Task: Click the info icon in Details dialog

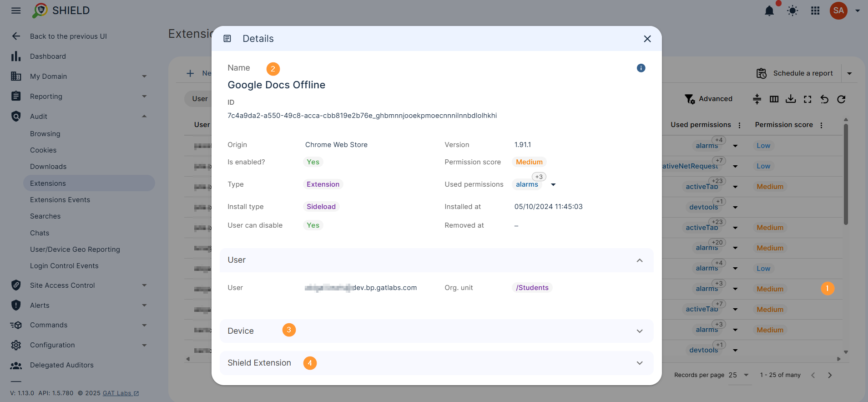Action: tap(641, 68)
